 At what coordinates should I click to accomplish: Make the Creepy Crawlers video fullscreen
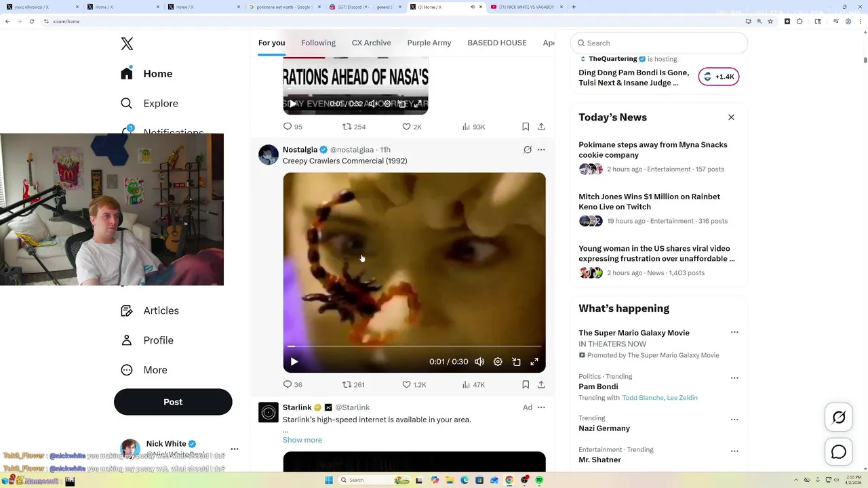(534, 362)
